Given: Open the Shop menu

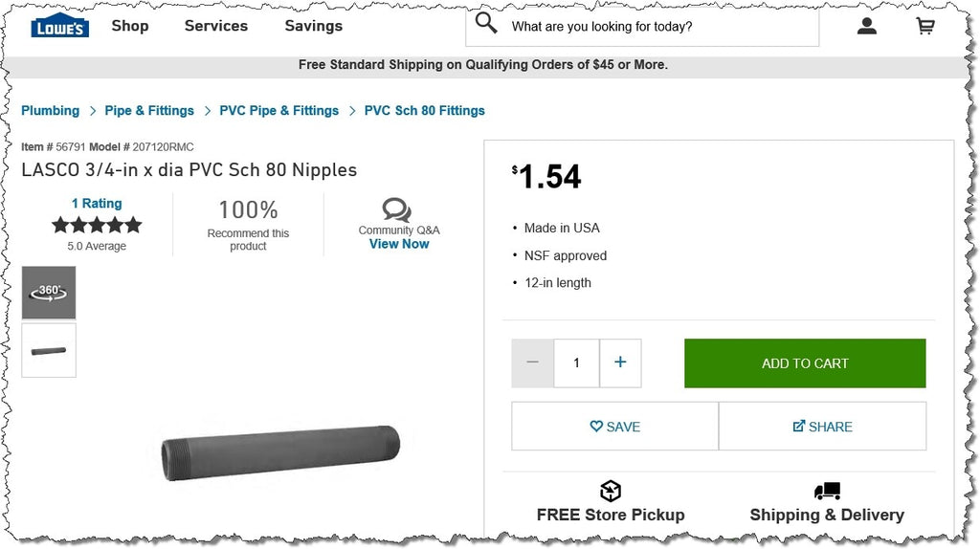Looking at the screenshot, I should point(130,26).
